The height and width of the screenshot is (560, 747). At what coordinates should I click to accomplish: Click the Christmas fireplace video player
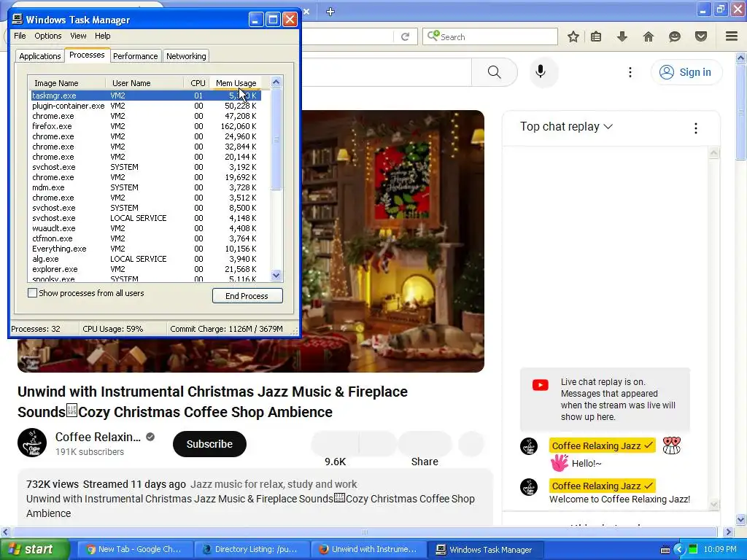[393, 241]
